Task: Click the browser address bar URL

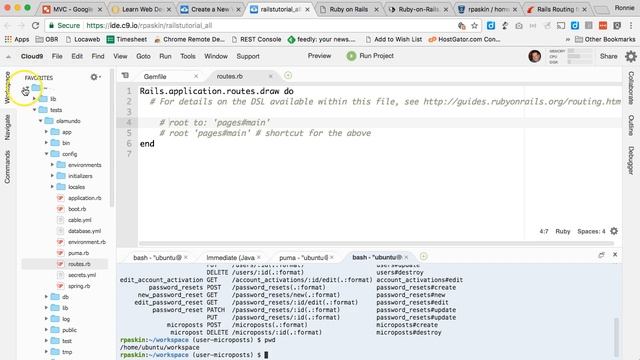Action: tap(149, 26)
